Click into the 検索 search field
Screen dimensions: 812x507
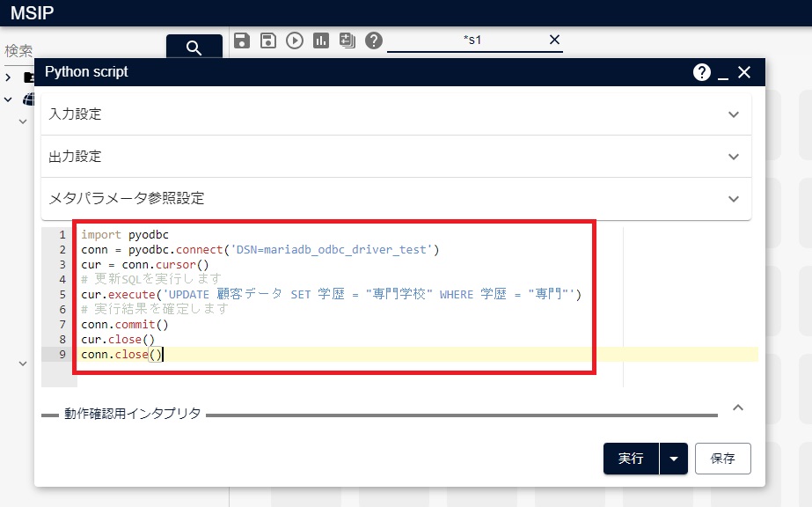[x=83, y=51]
